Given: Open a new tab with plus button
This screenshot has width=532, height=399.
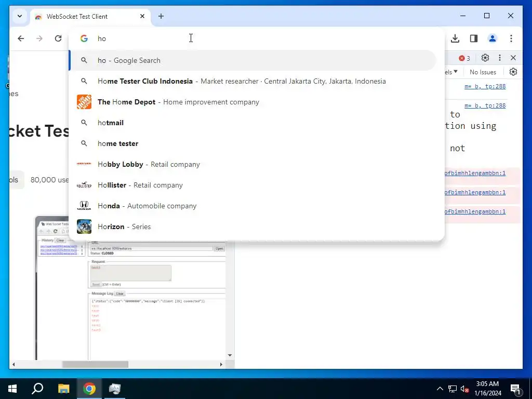Looking at the screenshot, I should pyautogui.click(x=161, y=16).
